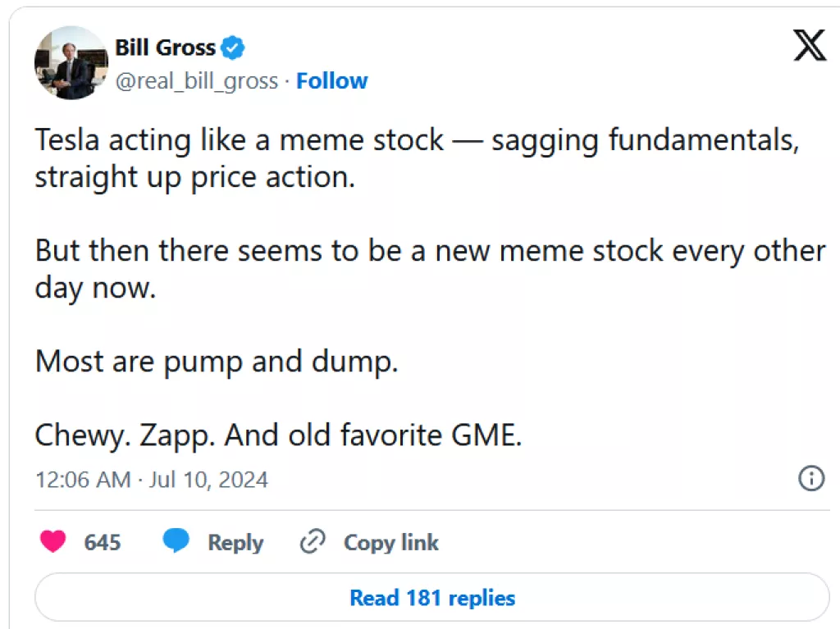Image resolution: width=840 pixels, height=629 pixels.
Task: Open the Read 181 replies button
Action: 431,597
